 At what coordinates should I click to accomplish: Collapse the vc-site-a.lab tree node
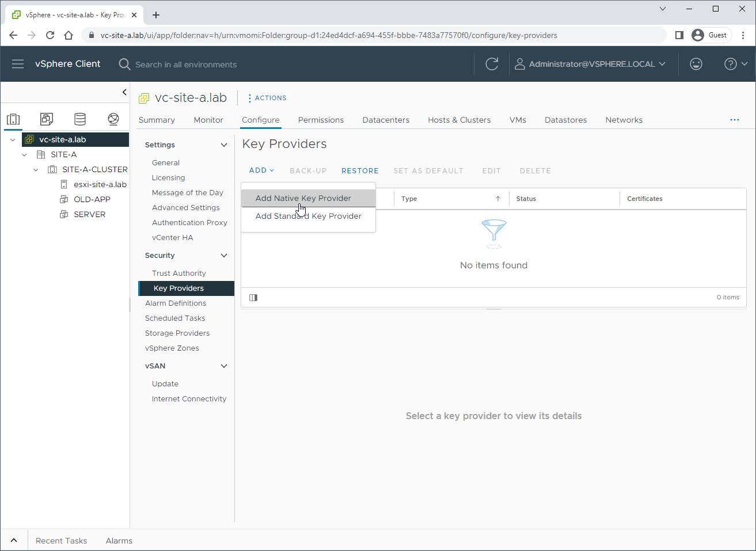coord(13,139)
